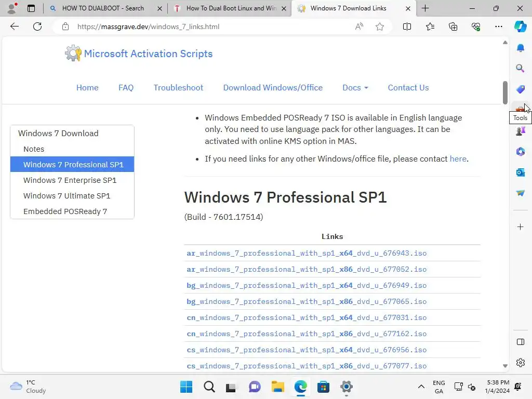Close the Windows 7 Download Links tab
This screenshot has width=532, height=399.
408,8
